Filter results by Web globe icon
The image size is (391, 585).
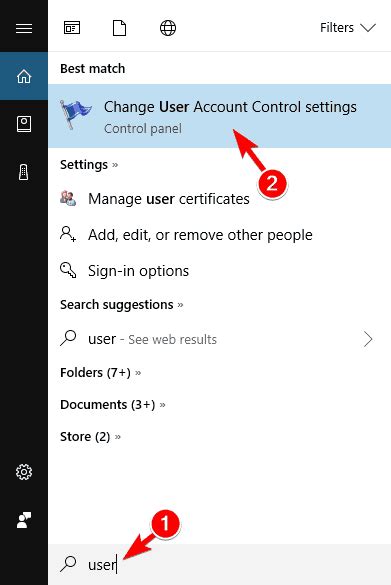[168, 28]
